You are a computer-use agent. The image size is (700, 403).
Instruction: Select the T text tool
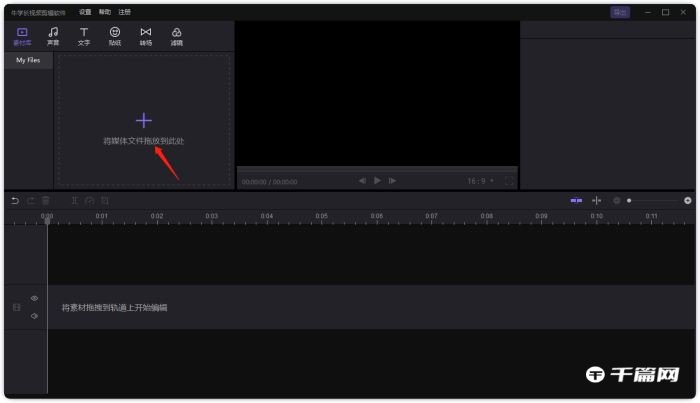point(84,36)
